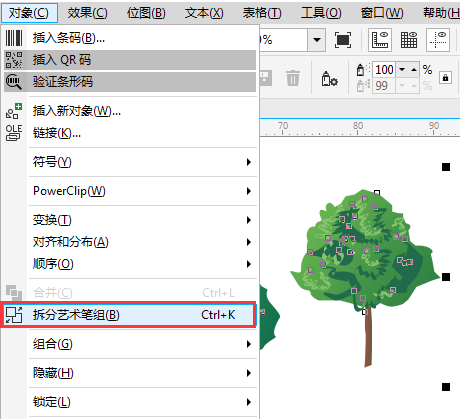Expand the 对齐和分布(A) submenu

point(130,242)
